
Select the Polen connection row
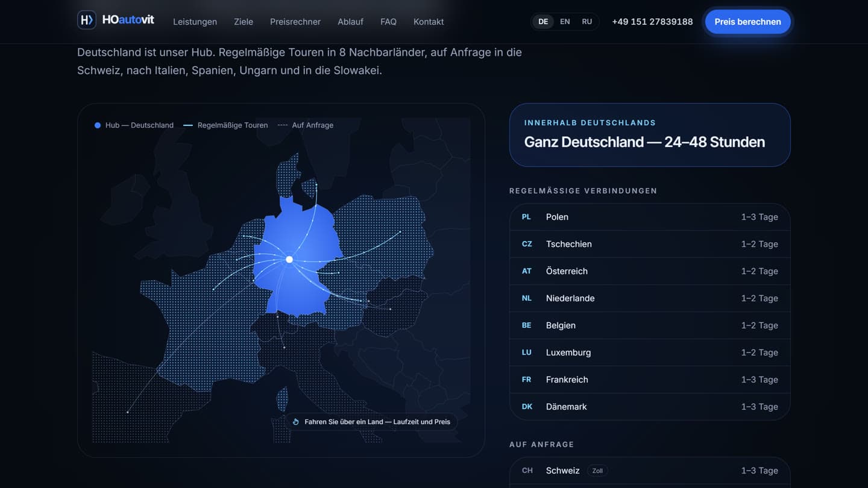(650, 217)
